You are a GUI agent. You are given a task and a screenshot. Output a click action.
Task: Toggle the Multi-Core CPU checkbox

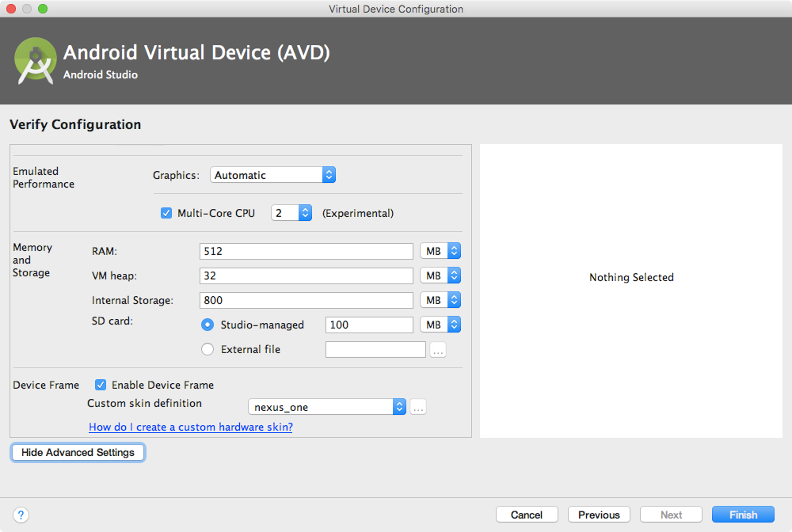coord(166,213)
